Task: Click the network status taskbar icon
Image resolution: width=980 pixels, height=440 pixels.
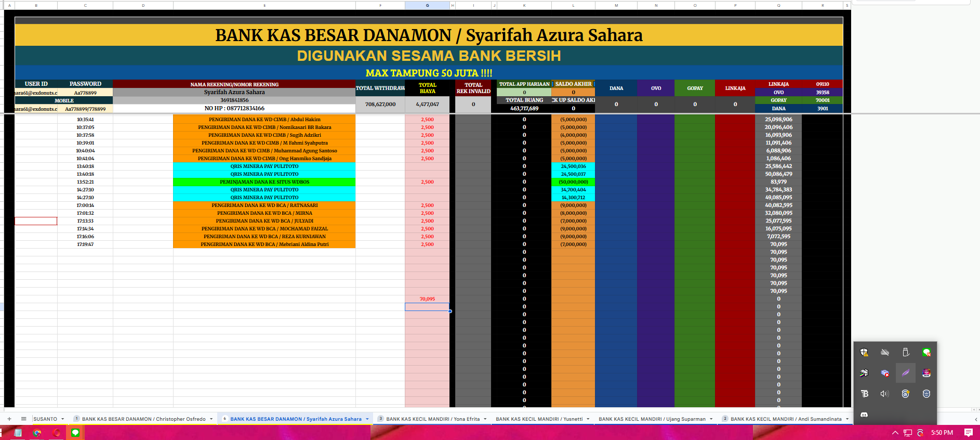Action: pos(908,433)
